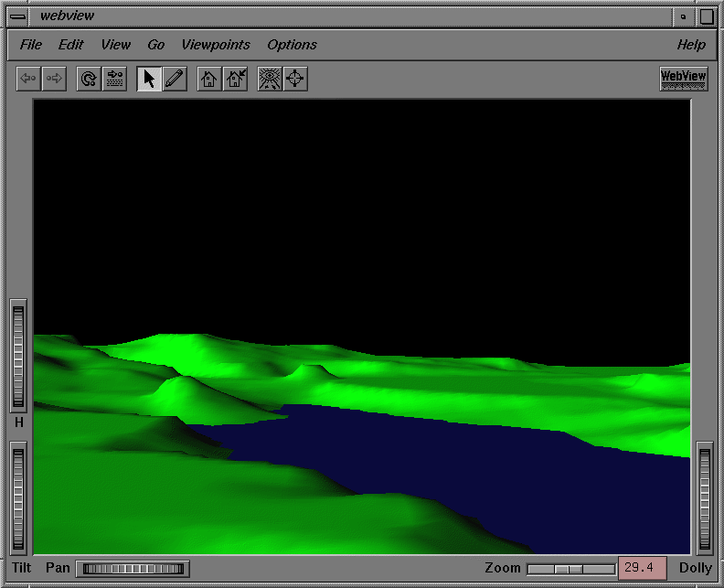Go to the home viewpoint icon
The height and width of the screenshot is (588, 724).
(x=209, y=79)
